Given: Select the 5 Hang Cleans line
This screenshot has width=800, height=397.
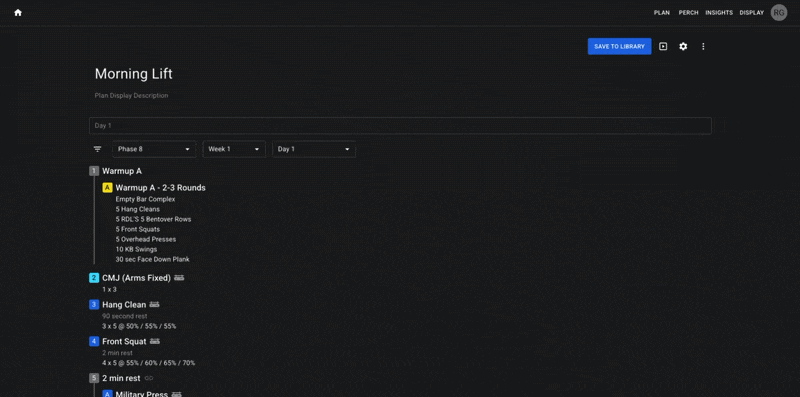Looking at the screenshot, I should coord(137,209).
